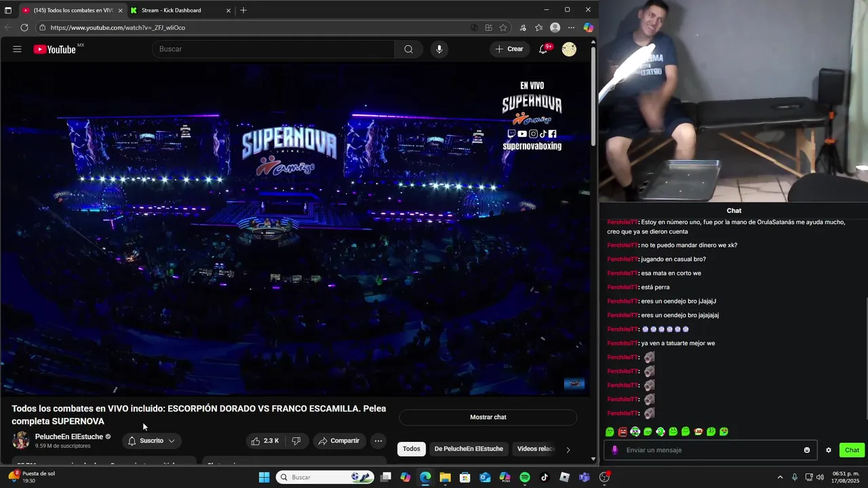Click the video player area
Screen dimensions: 868x488
(x=295, y=229)
